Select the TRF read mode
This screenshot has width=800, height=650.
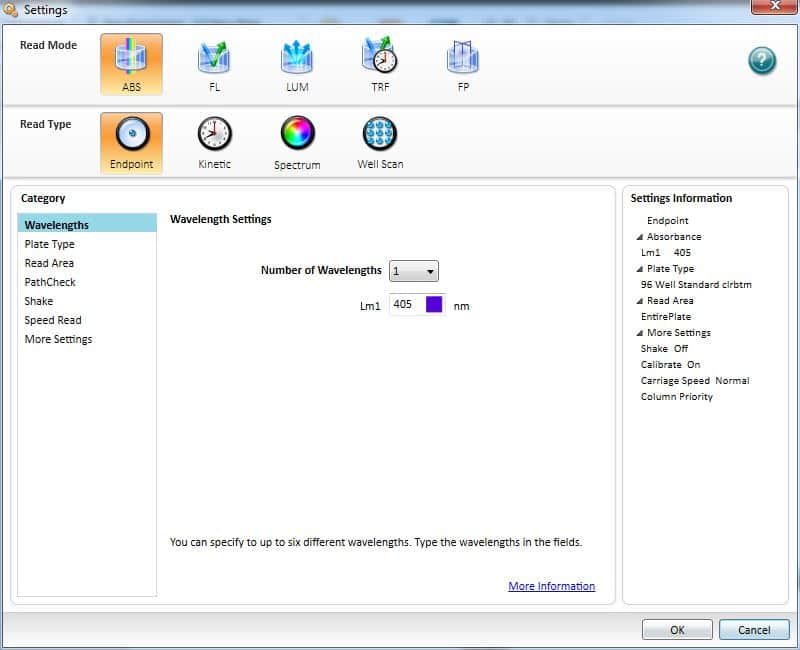point(380,64)
